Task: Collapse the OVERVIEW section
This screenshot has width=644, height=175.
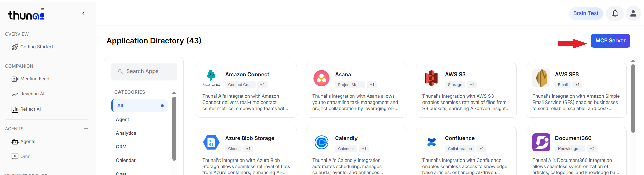Action: [x=86, y=34]
